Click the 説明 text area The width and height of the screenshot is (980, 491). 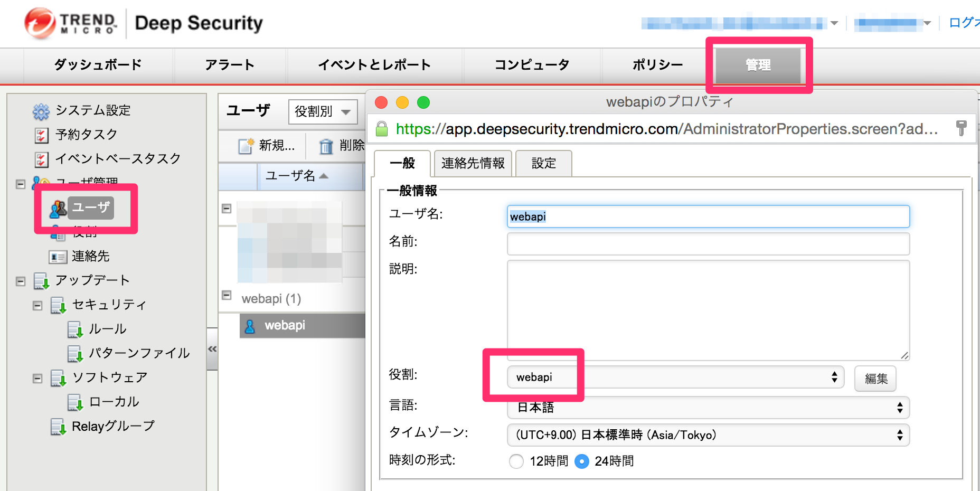coord(709,310)
